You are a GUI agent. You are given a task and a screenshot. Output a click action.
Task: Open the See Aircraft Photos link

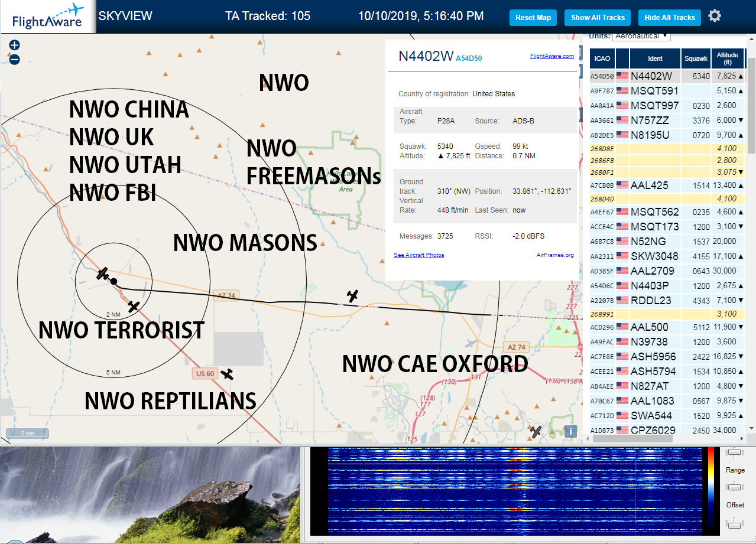click(x=419, y=255)
